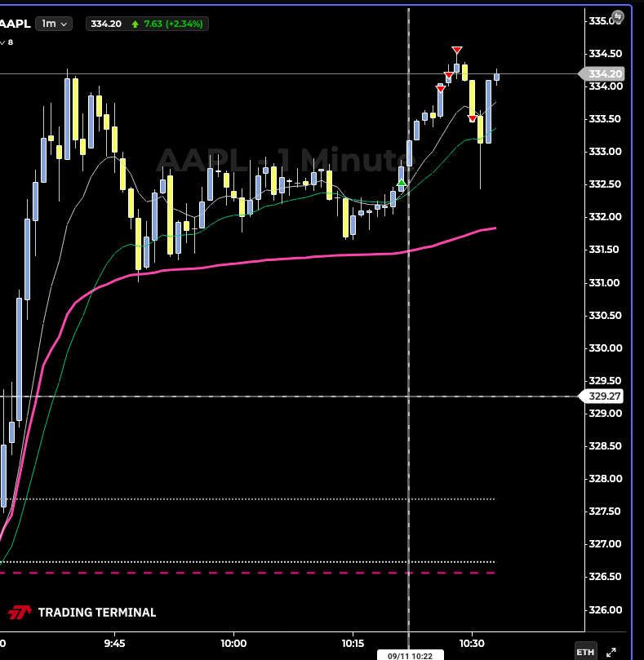Click the 334.20 current price axis tag

(601, 73)
